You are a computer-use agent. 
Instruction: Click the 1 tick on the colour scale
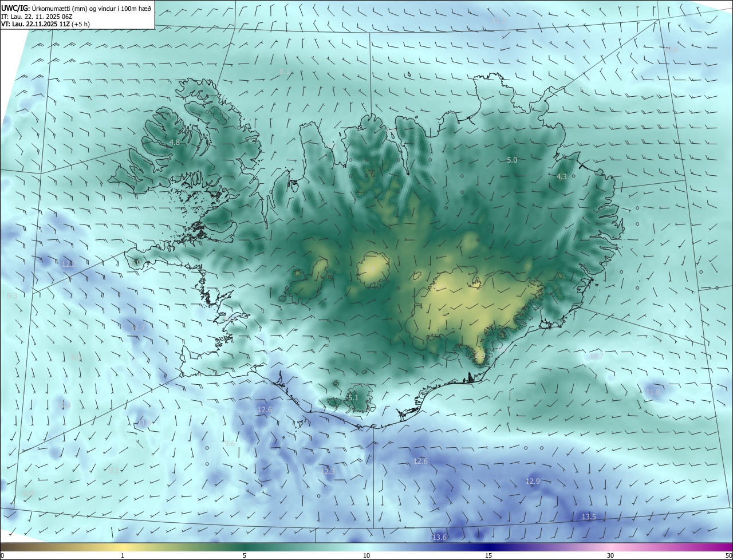click(123, 555)
